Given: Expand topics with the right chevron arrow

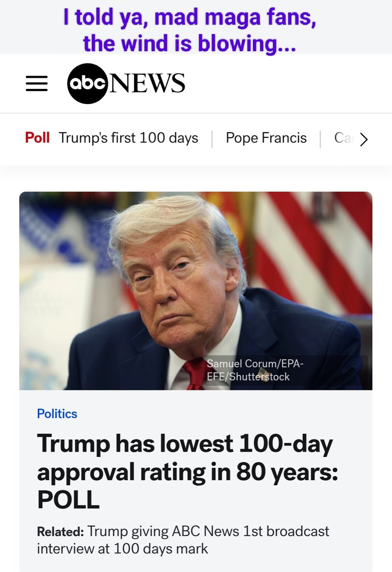Looking at the screenshot, I should (x=364, y=139).
